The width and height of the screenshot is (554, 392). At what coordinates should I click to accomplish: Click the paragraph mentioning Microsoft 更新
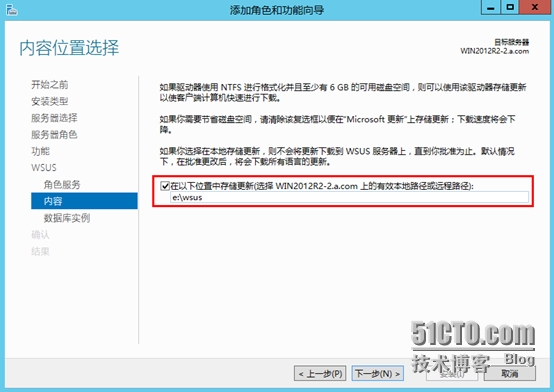click(337, 124)
